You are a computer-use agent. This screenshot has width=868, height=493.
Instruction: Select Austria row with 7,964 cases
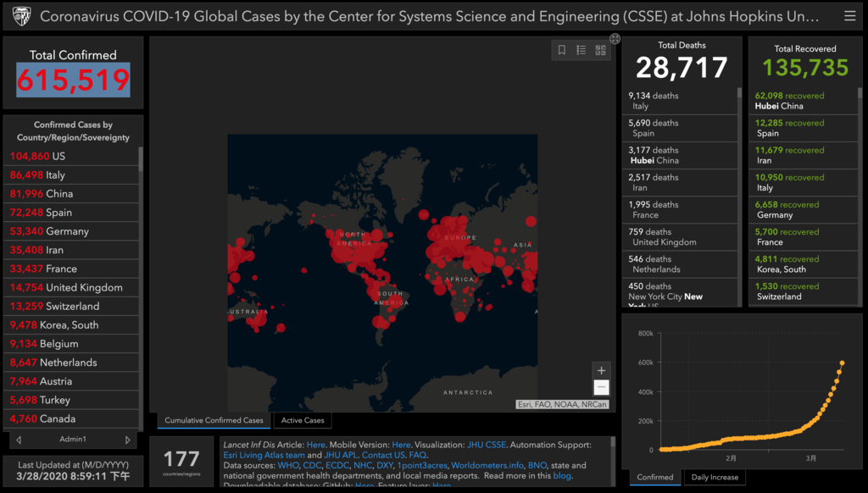pos(71,382)
